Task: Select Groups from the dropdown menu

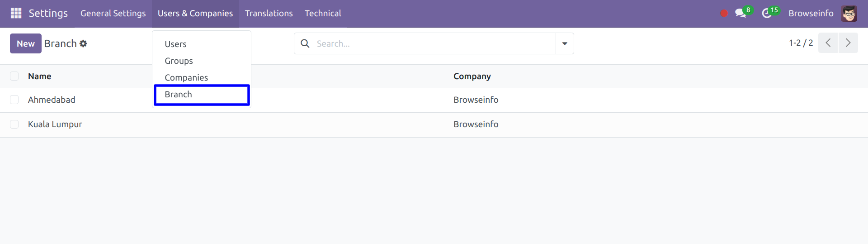Action: 179,61
